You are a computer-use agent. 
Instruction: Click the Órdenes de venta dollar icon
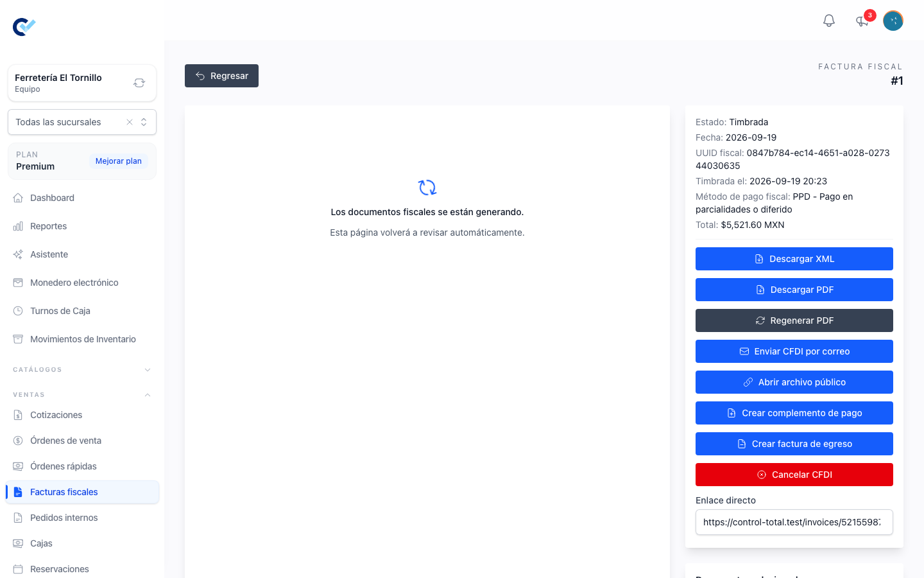click(x=18, y=441)
